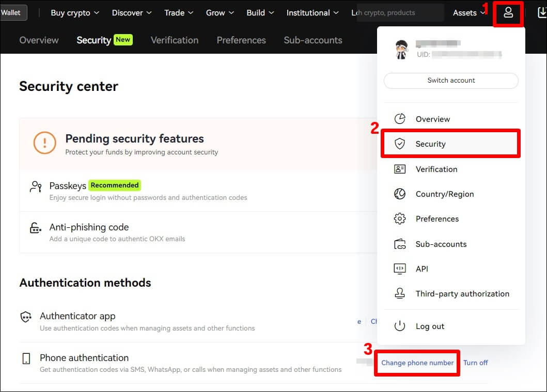This screenshot has width=547, height=392.
Task: Click the user avatar image in account menu
Action: coord(401,50)
